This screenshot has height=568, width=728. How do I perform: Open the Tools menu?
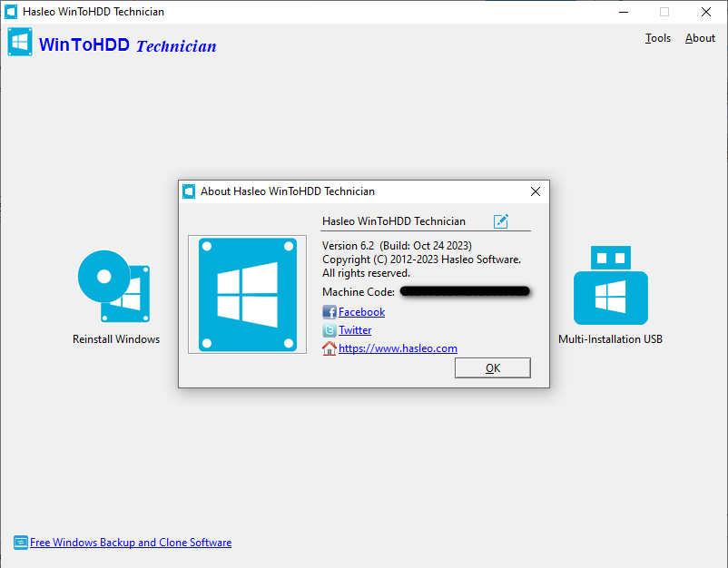(658, 38)
